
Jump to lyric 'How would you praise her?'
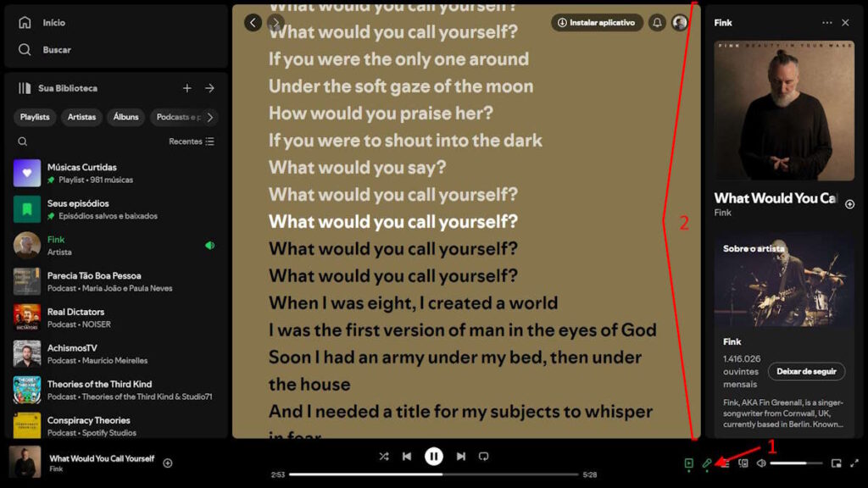tap(381, 114)
